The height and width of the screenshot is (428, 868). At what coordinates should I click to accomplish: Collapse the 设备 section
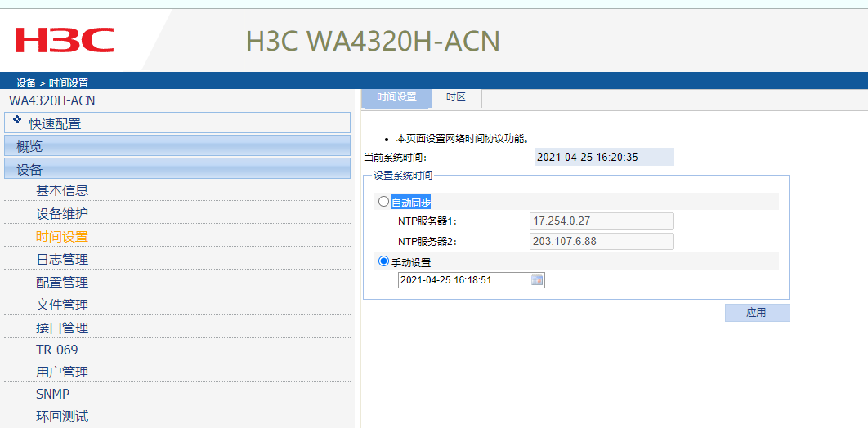point(177,168)
